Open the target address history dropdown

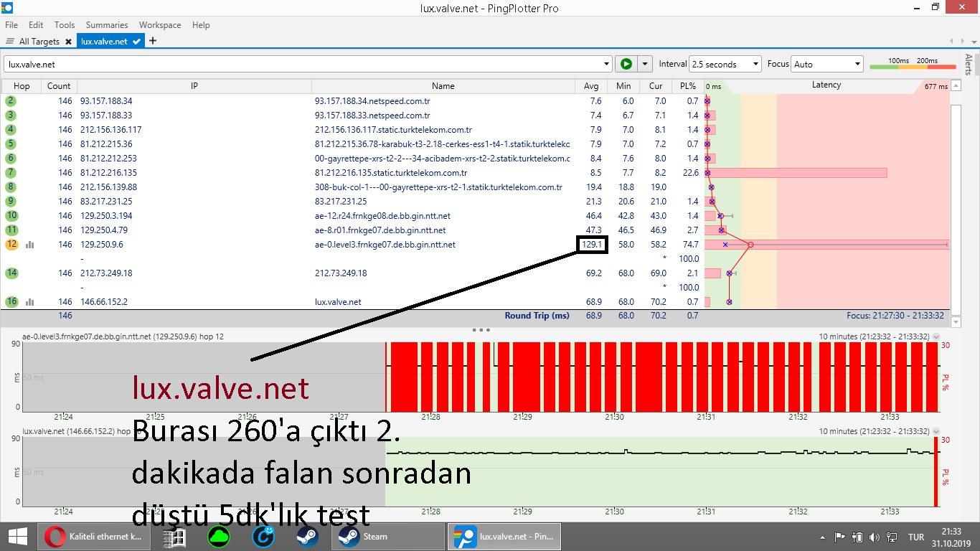click(607, 65)
